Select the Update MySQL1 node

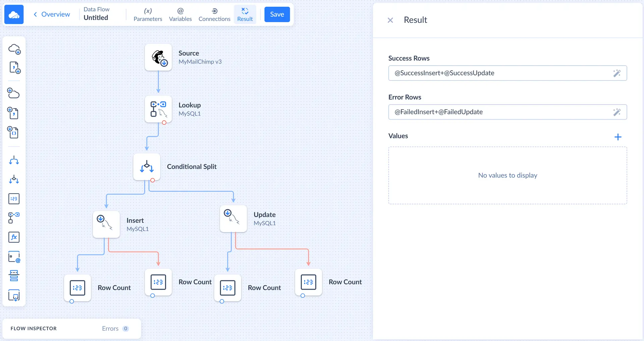[233, 219]
